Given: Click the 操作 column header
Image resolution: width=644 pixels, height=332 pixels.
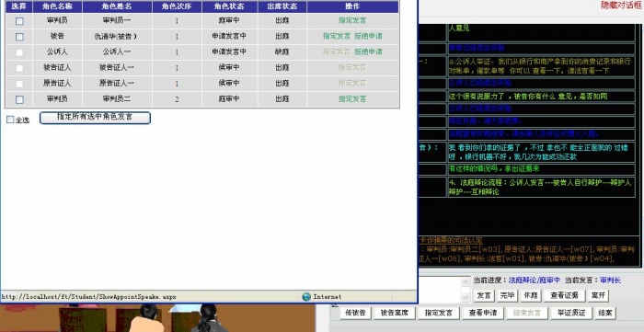Looking at the screenshot, I should (x=352, y=7).
